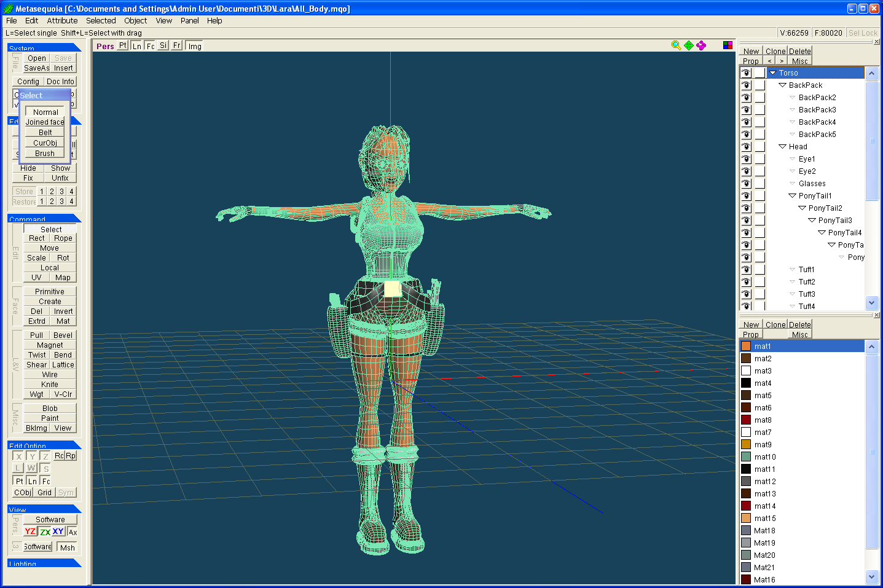Toggle the lock box beside BackPack2
Image resolution: width=883 pixels, height=588 pixels.
[760, 97]
